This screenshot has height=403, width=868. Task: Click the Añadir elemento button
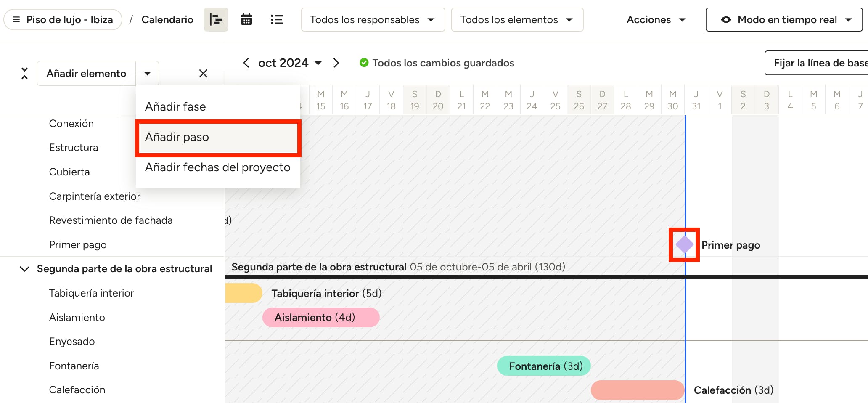(x=87, y=74)
